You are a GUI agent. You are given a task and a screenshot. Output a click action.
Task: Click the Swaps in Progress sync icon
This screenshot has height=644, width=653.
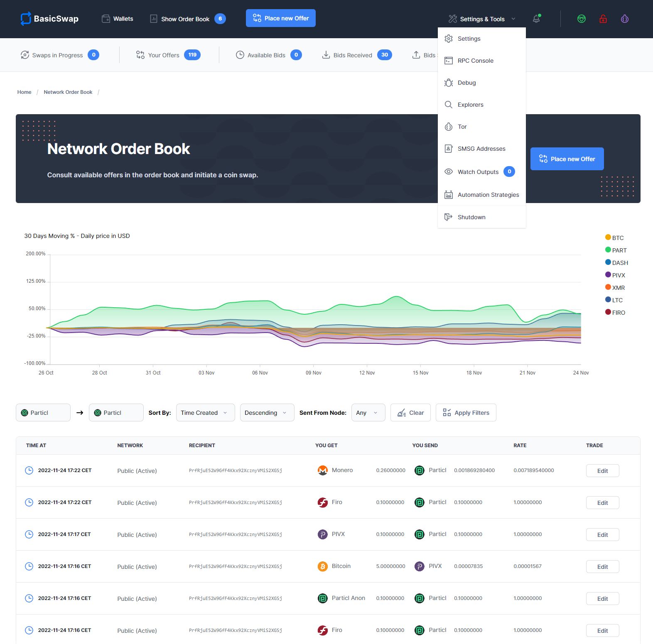[x=25, y=55]
